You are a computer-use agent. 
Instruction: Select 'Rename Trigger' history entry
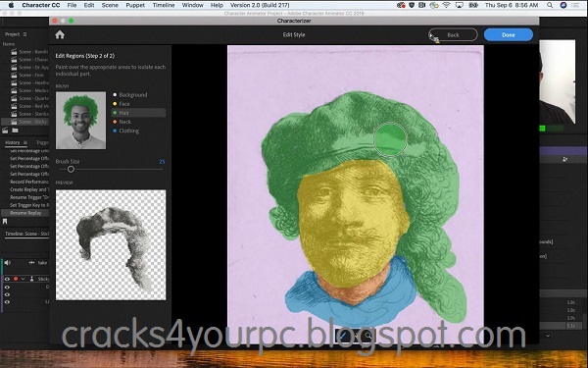29,197
